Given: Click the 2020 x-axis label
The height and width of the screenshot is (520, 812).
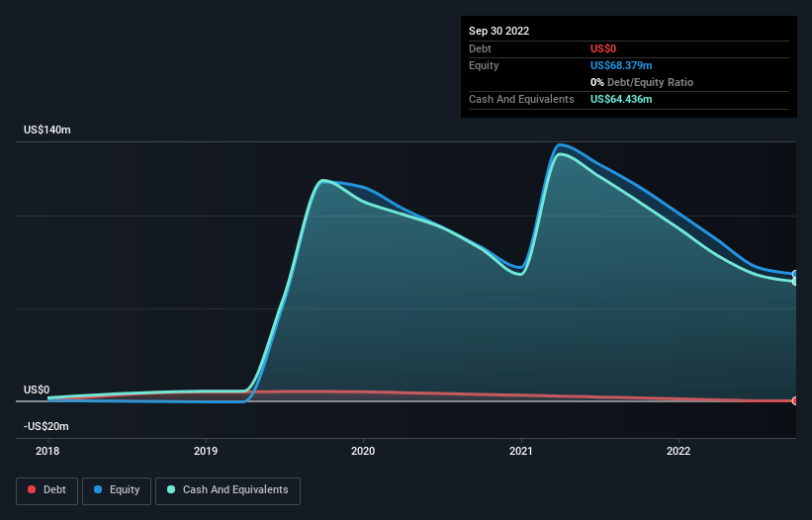Looking at the screenshot, I should point(363,451).
